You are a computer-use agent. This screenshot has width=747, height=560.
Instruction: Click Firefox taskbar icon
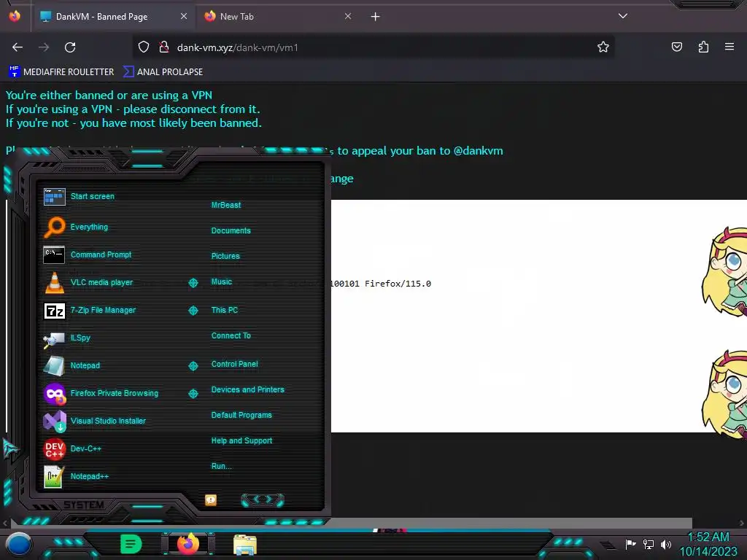188,543
